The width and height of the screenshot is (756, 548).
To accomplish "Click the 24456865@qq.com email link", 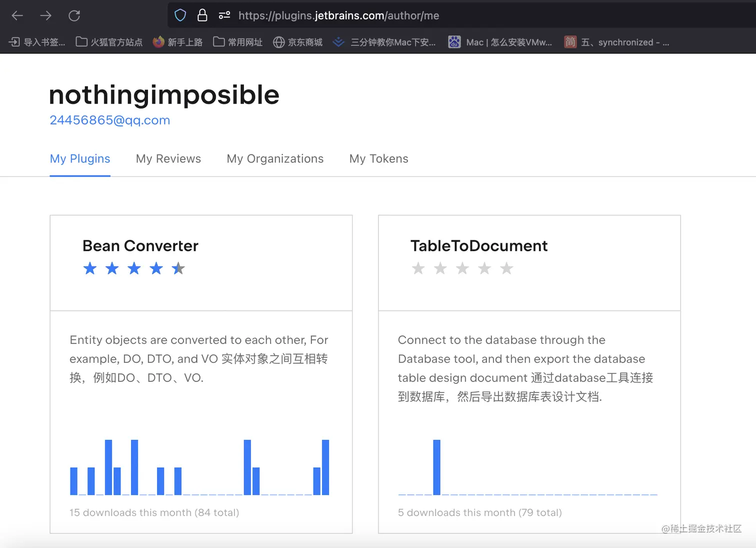I will [x=110, y=120].
